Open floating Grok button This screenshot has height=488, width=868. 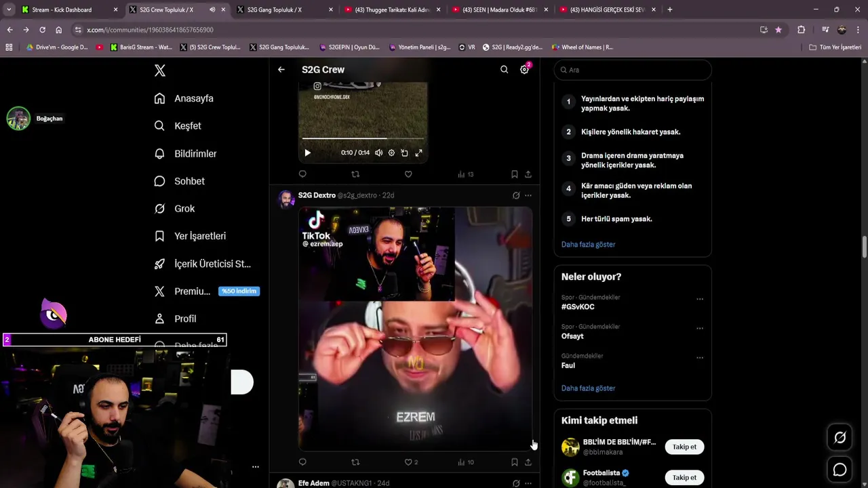[x=840, y=438]
